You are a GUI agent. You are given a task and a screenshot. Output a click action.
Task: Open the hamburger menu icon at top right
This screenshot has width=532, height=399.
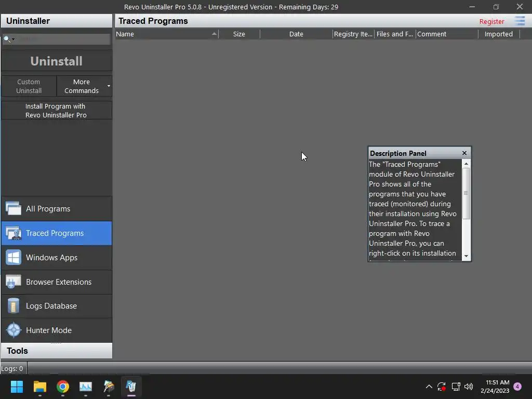coord(520,21)
